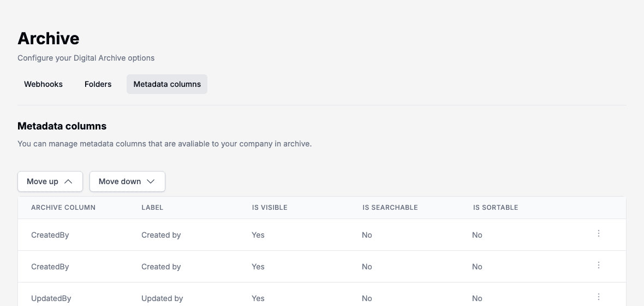Click the Yes value in the UpdatedBy row
The width and height of the screenshot is (644, 306).
coord(258,298)
